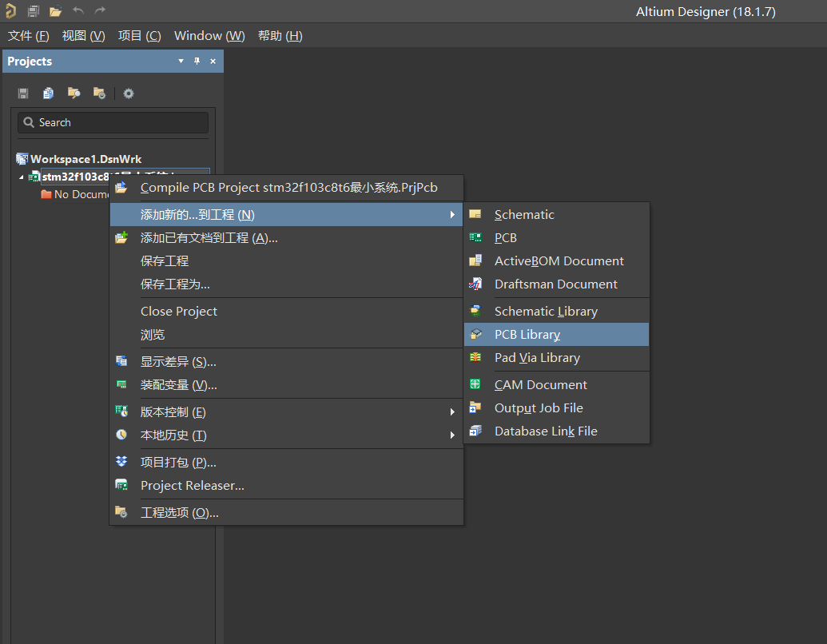Viewport: 827px width, 644px height.
Task: Open 显示差异 (S)... entry
Action: [x=286, y=362]
